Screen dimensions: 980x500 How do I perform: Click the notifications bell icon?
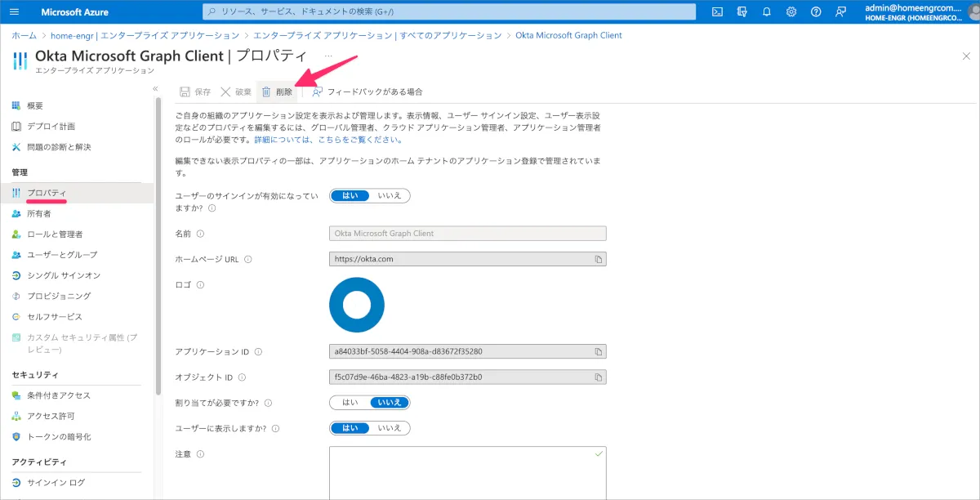pyautogui.click(x=766, y=11)
